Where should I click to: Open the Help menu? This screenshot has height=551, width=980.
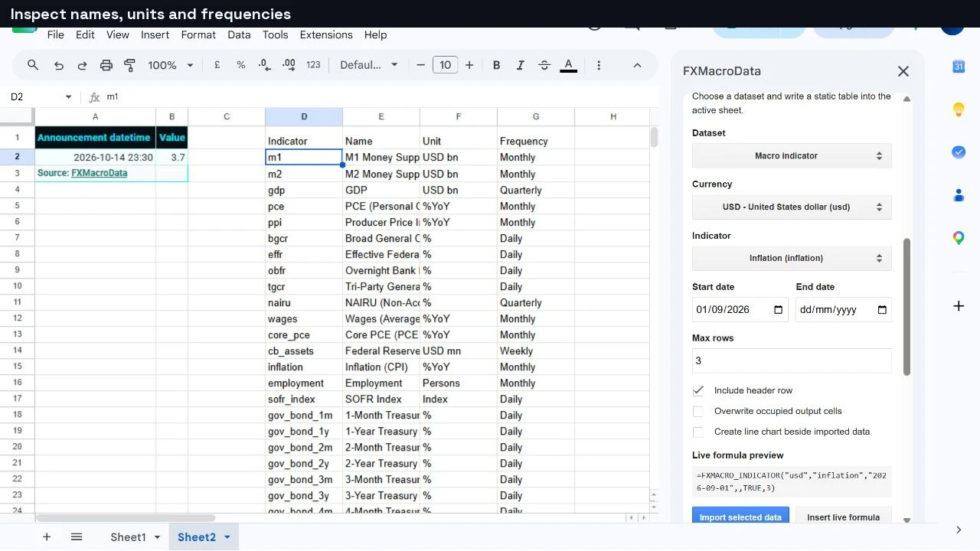coord(375,34)
